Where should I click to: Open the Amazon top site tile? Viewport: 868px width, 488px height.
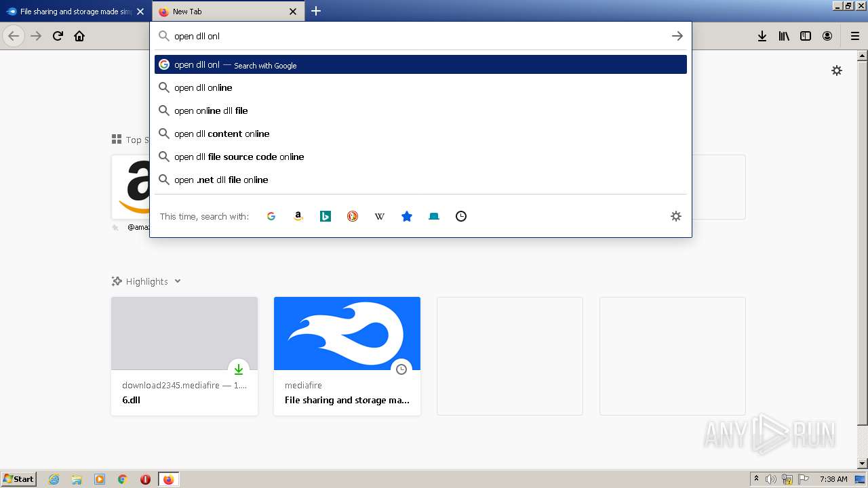pos(131,187)
